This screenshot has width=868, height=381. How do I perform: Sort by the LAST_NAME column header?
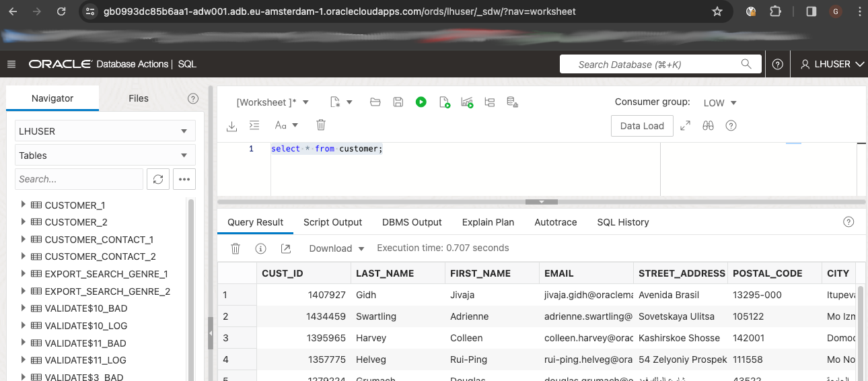pos(398,273)
